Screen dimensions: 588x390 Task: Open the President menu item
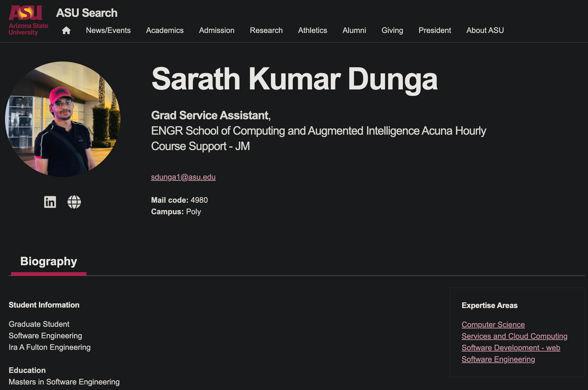(x=435, y=30)
